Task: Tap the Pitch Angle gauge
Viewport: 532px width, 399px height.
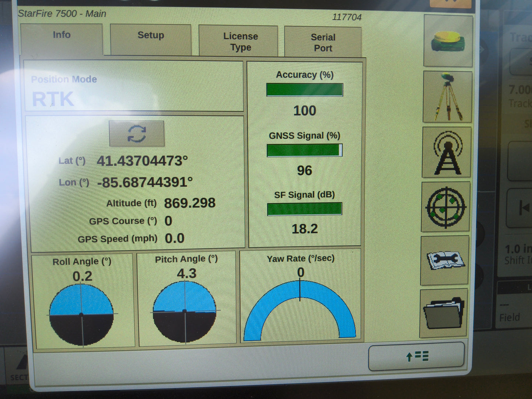Action: click(185, 312)
